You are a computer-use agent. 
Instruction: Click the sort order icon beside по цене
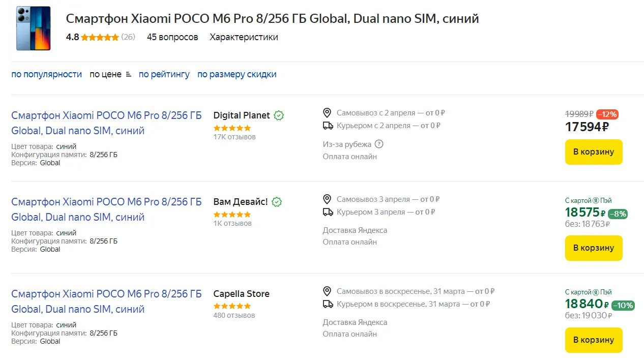coord(128,74)
